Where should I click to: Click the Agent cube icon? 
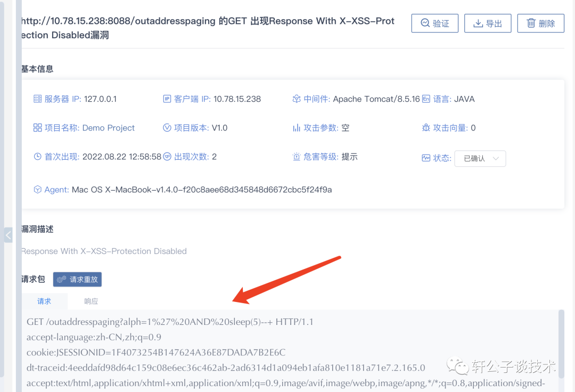[x=37, y=190]
